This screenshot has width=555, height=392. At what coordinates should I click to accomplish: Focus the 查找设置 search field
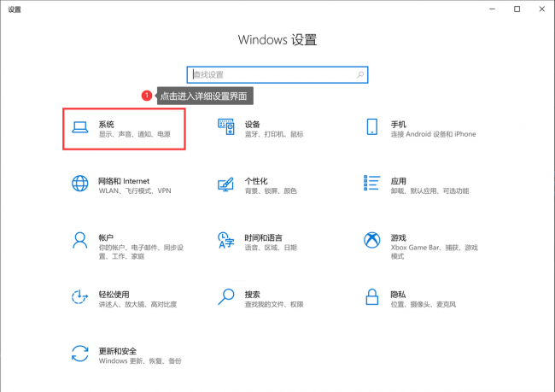(277, 74)
